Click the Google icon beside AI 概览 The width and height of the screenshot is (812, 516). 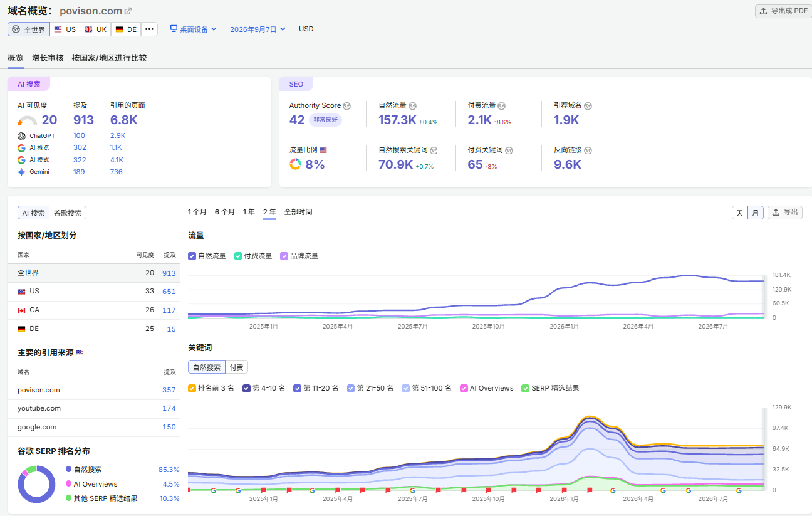[x=22, y=148]
